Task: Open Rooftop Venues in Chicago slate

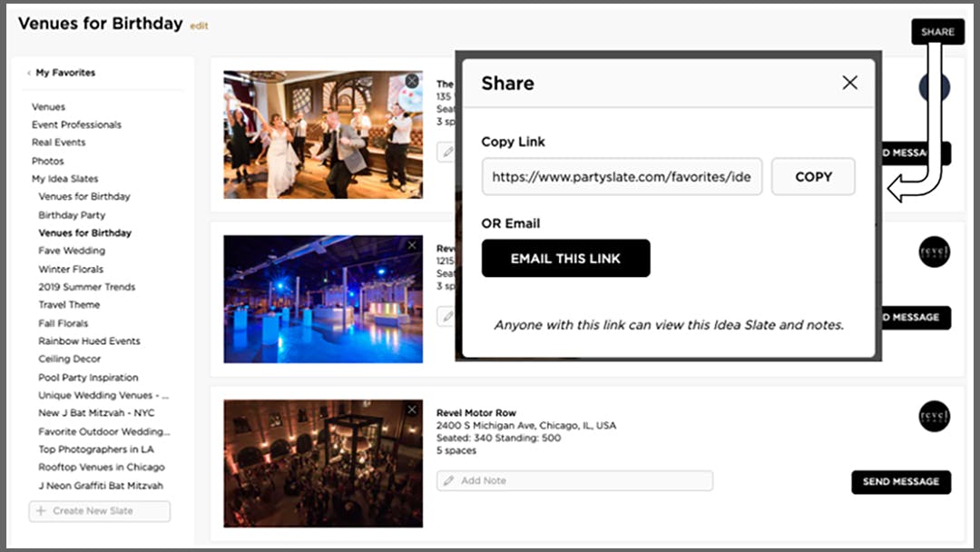Action: 102,468
